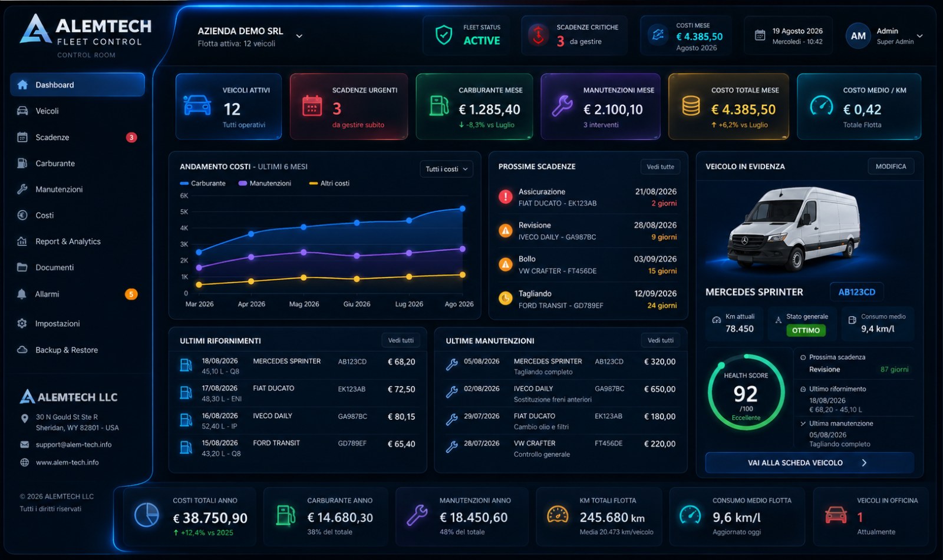Select the Tagliando FORD TRANSIT deadline row

click(x=588, y=299)
